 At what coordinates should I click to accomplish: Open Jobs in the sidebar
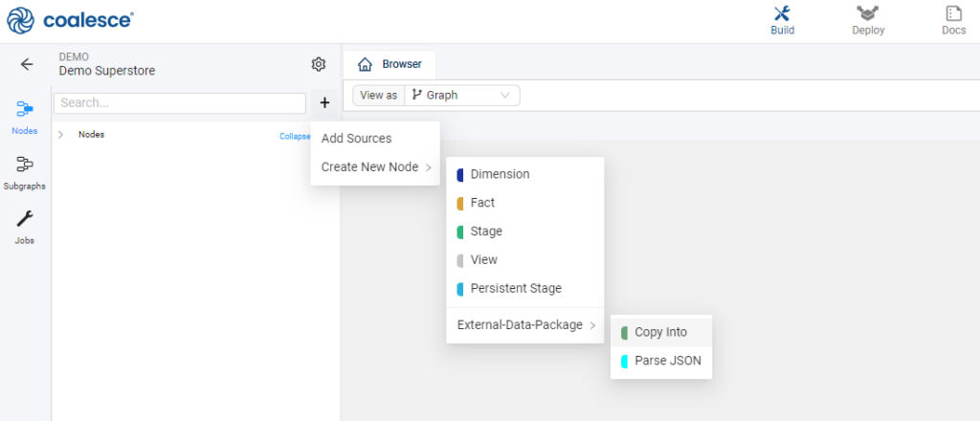(x=25, y=227)
